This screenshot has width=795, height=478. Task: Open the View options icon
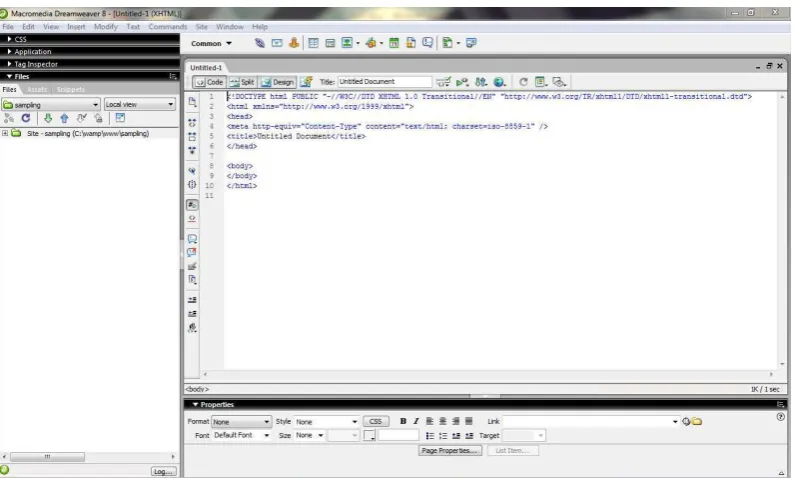point(540,82)
